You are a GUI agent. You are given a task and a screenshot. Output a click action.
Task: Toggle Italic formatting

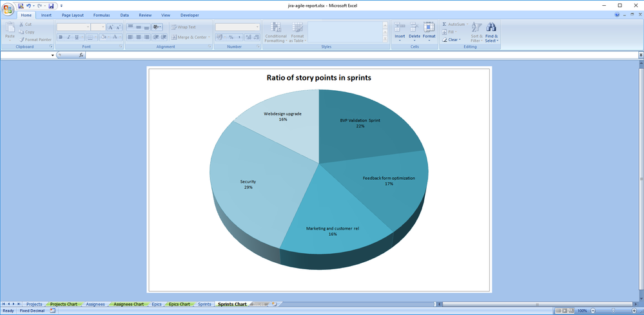tap(68, 37)
